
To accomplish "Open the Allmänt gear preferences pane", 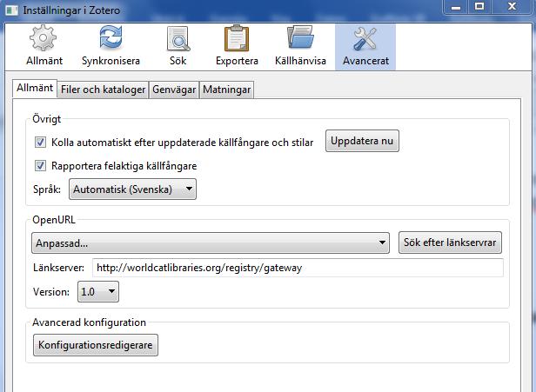I will coord(44,46).
